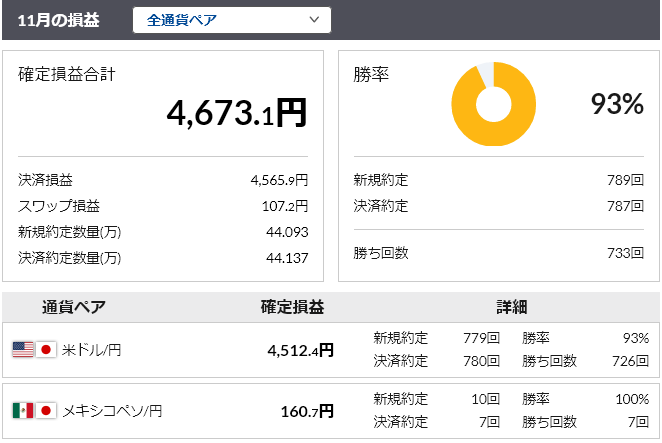Click the Japan flag next to US flag

point(46,350)
